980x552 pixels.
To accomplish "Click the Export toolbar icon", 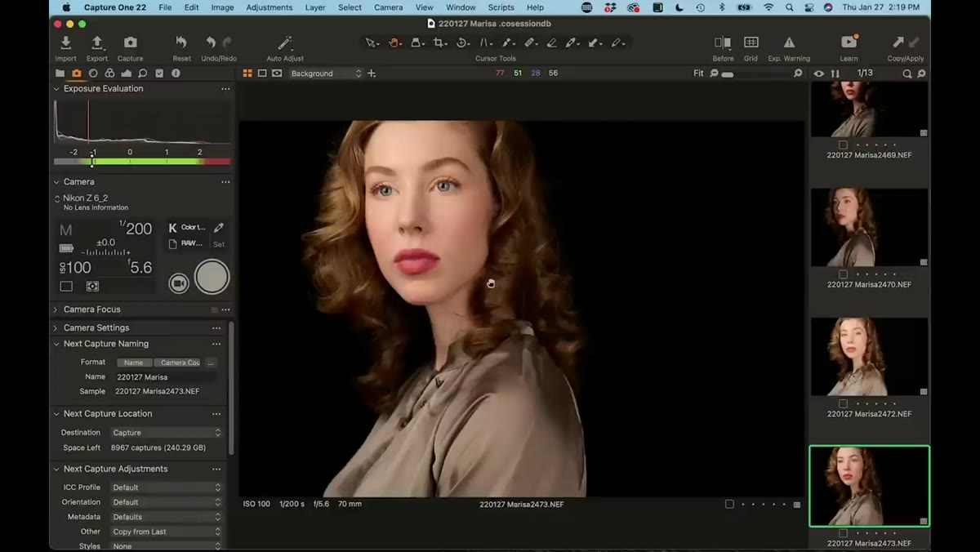I will click(x=97, y=42).
